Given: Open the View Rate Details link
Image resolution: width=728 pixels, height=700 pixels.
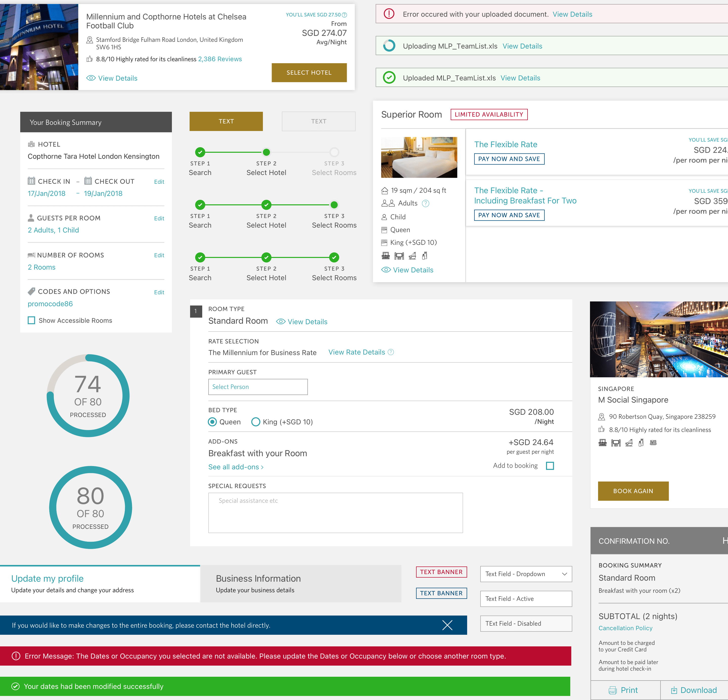Looking at the screenshot, I should click(x=357, y=352).
